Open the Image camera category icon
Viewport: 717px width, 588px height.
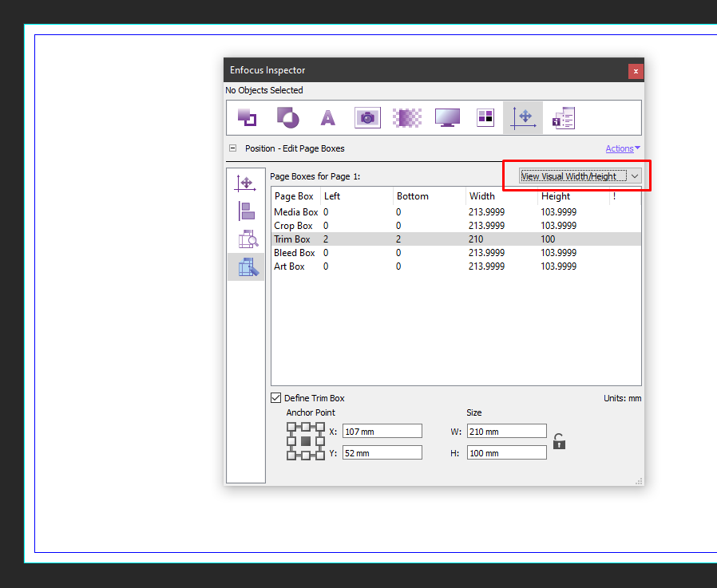click(x=367, y=118)
